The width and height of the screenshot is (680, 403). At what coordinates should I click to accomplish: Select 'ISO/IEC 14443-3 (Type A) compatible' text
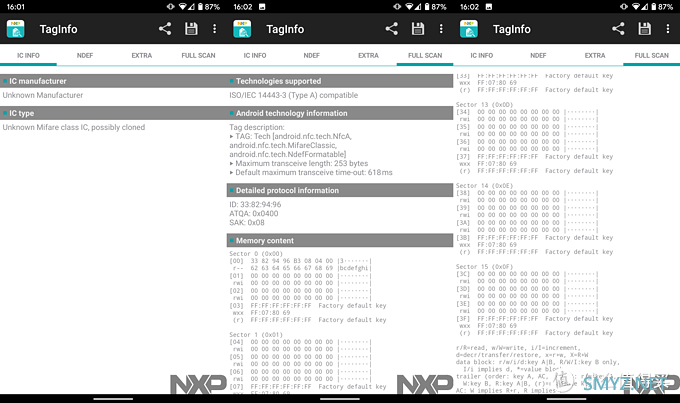[x=294, y=95]
